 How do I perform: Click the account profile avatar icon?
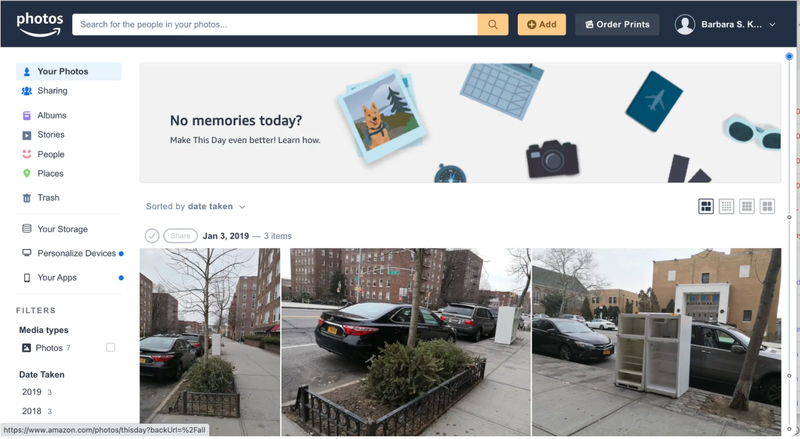(685, 25)
